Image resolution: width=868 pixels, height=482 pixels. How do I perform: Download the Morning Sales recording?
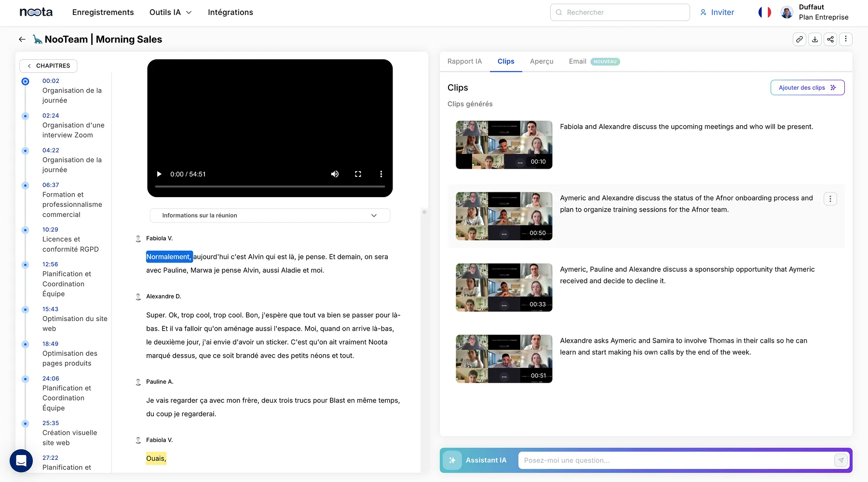point(814,39)
